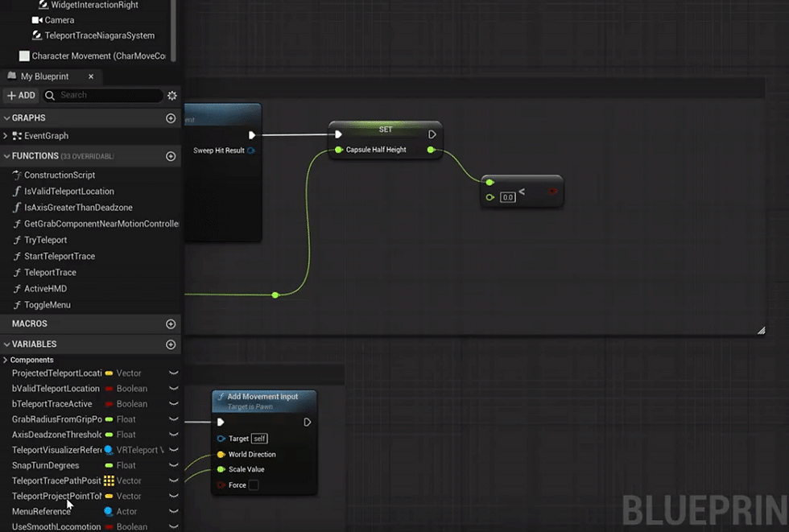Viewport: 789px width, 532px height.
Task: Toggle visibility of bValidTeleportLocation variable
Action: click(x=174, y=388)
